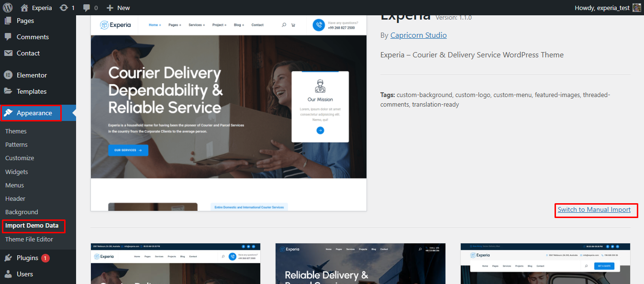Image resolution: width=644 pixels, height=284 pixels.
Task: Open Menus submenu
Action: coord(14,185)
